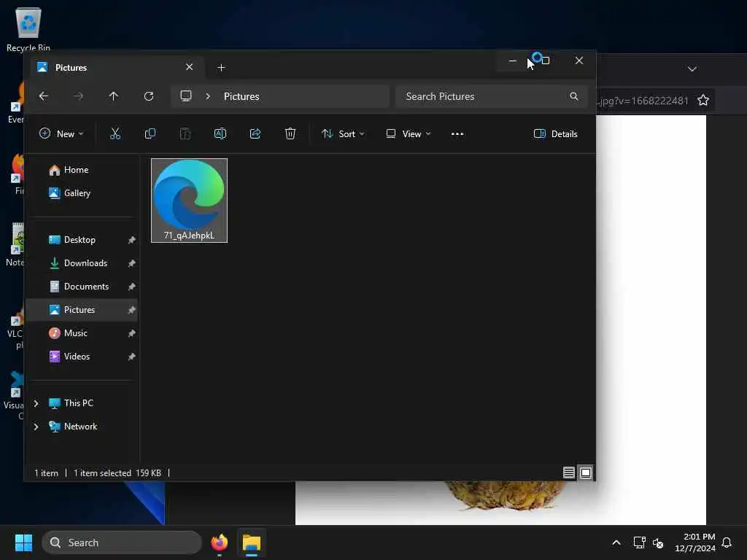Click the Paste icon in toolbar
747x560 pixels.
(x=185, y=134)
